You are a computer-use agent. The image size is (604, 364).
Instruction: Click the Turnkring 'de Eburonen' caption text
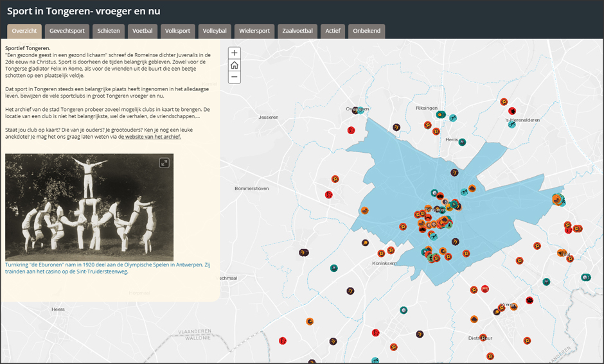tap(107, 268)
